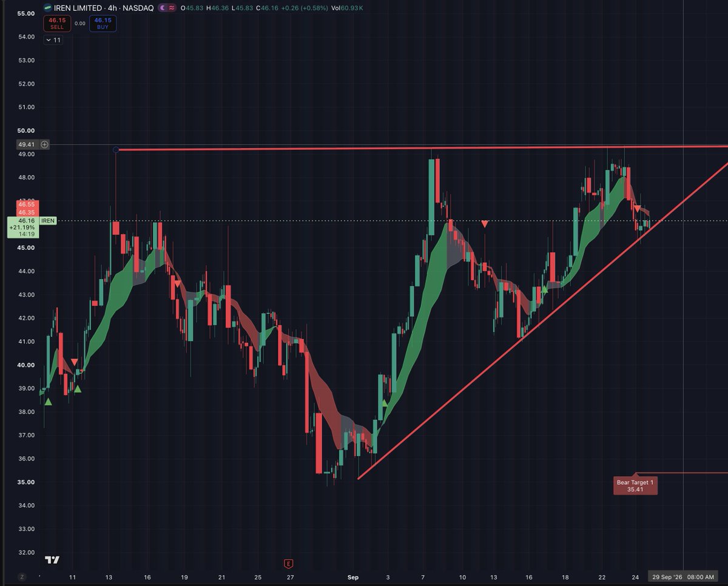Click the 49.41 crosshair price label

coord(27,145)
